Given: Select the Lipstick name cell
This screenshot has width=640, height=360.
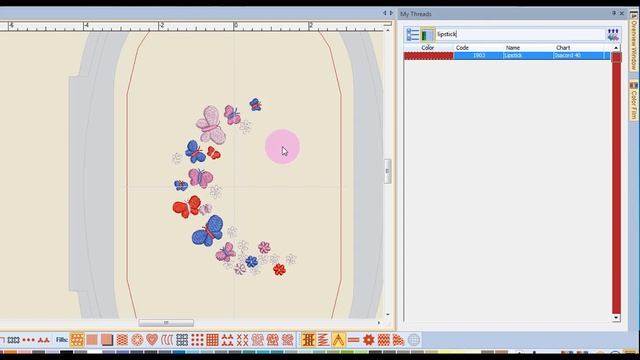Looking at the screenshot, I should [x=528, y=56].
